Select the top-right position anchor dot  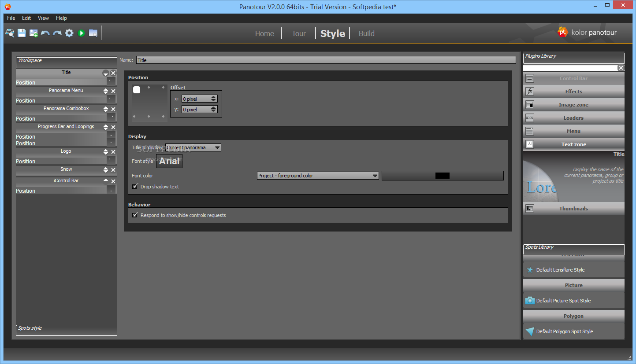pyautogui.click(x=163, y=88)
